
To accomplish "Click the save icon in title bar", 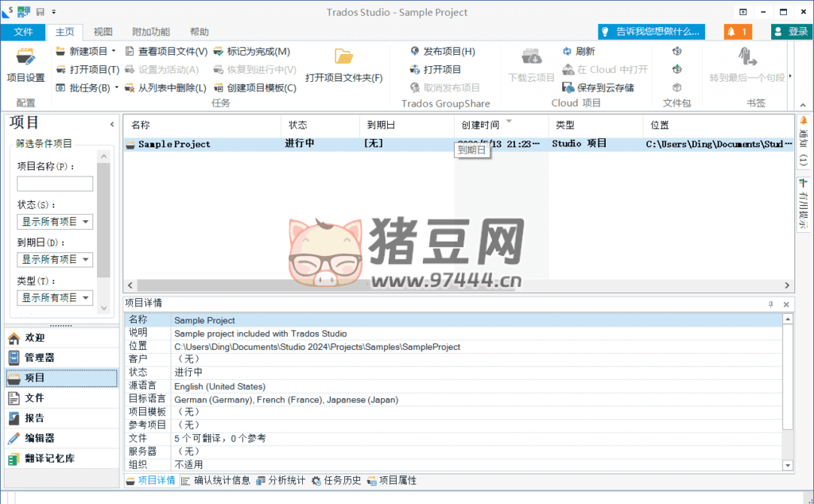I will pyautogui.click(x=40, y=11).
